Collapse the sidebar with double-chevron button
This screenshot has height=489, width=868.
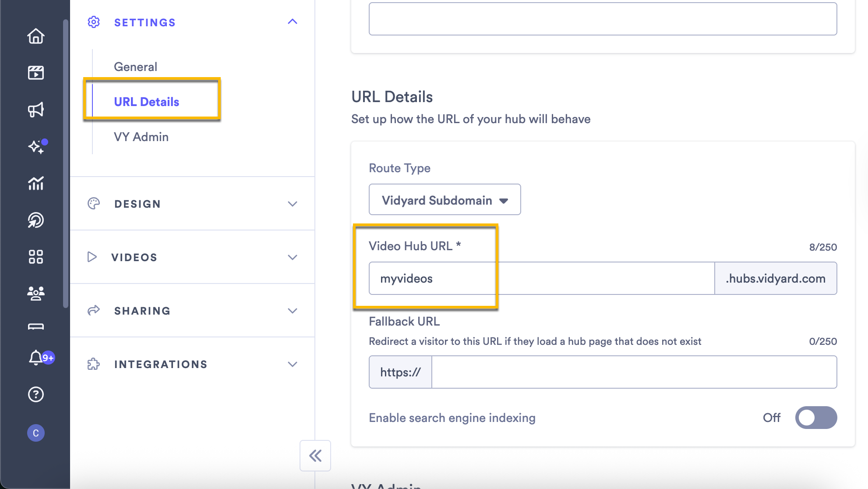[x=315, y=456]
